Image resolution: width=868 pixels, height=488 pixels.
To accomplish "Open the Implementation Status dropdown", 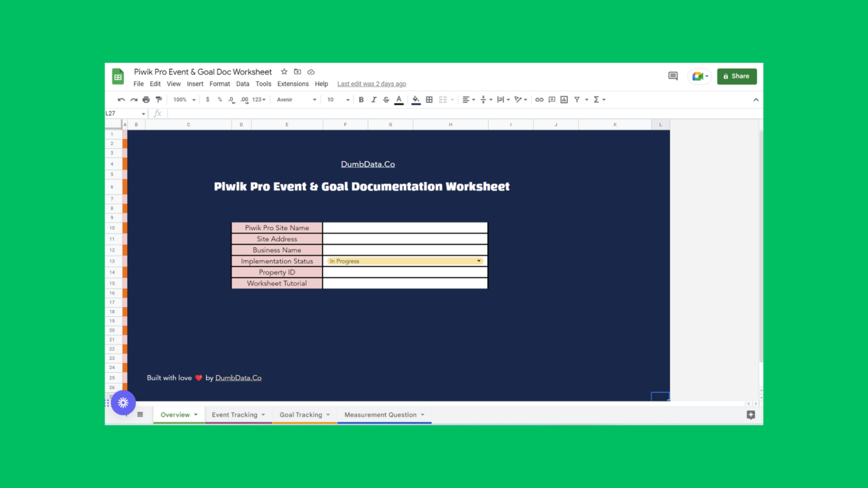I will (x=479, y=261).
